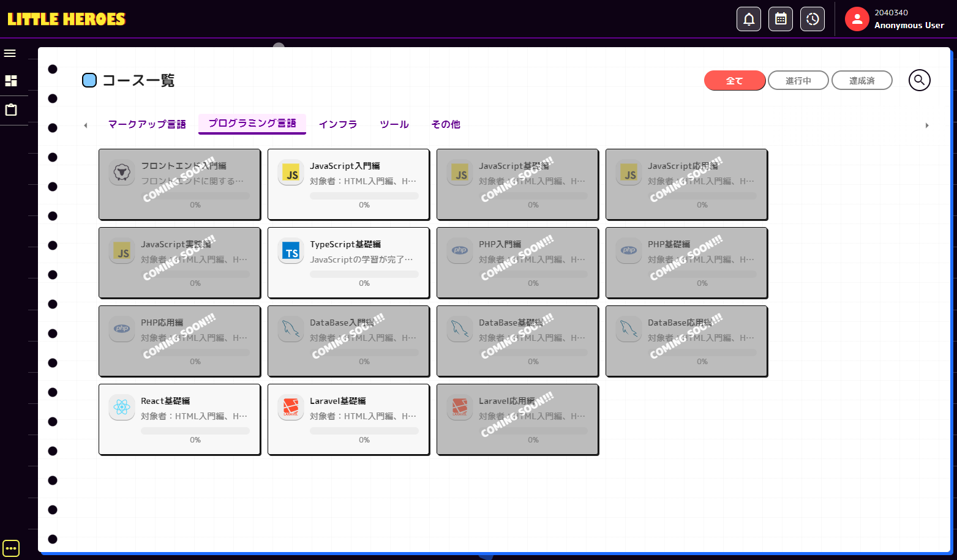Open the calendar icon in header
This screenshot has height=560, width=957.
tap(781, 19)
